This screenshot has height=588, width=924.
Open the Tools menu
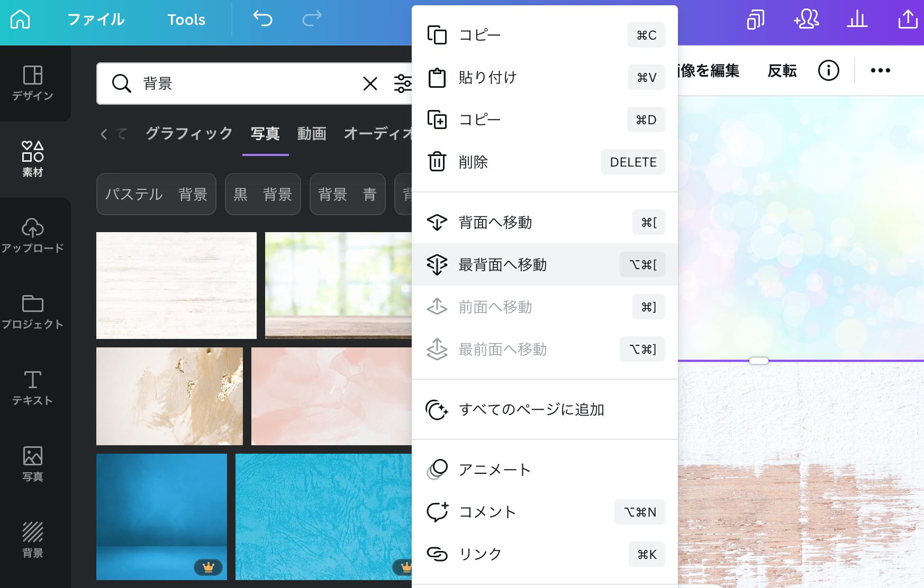[x=186, y=20]
